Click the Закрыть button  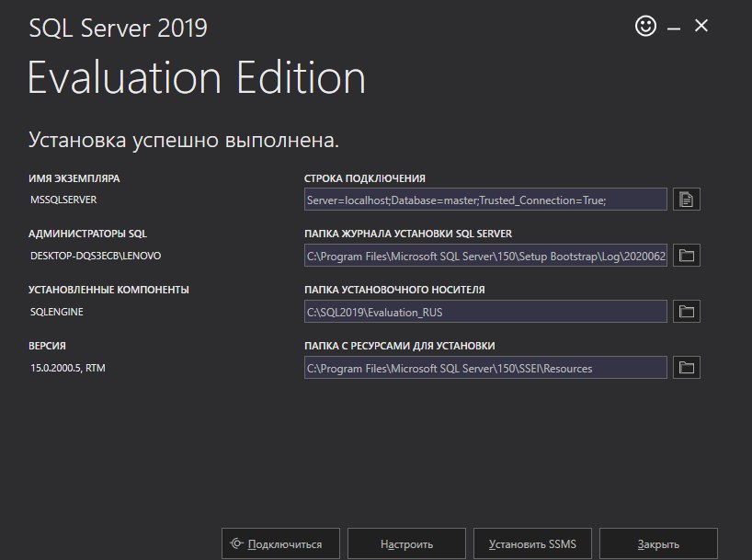pos(658,544)
